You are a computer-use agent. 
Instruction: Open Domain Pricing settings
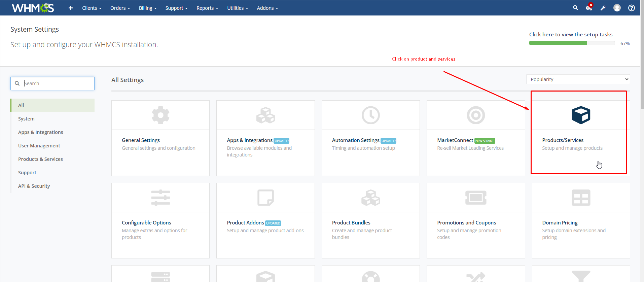click(560, 223)
